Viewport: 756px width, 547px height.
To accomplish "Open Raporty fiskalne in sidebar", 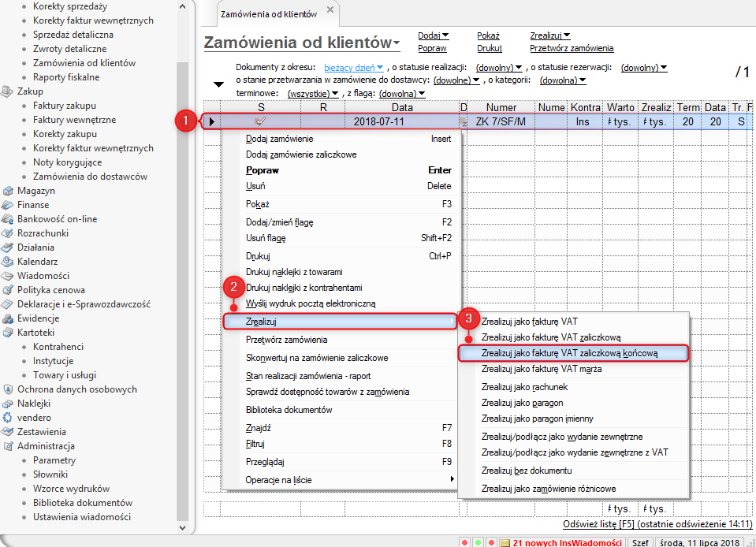I will coord(66,77).
